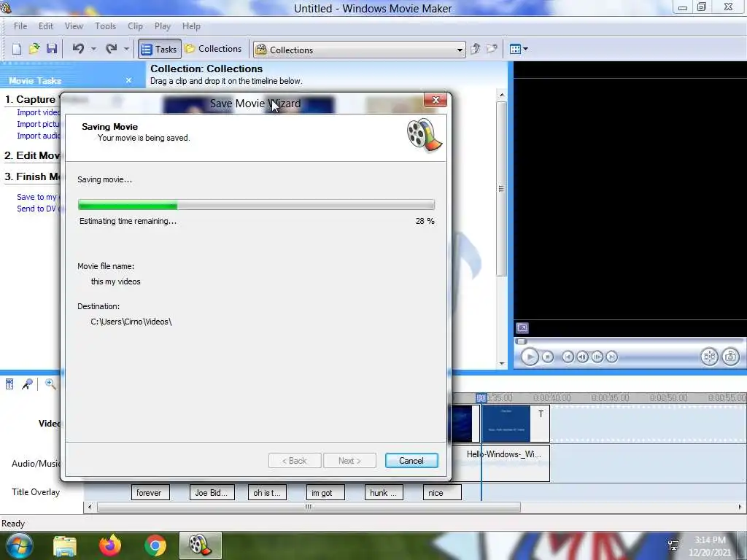Open the Clip menu
This screenshot has width=747, height=560.
click(135, 26)
